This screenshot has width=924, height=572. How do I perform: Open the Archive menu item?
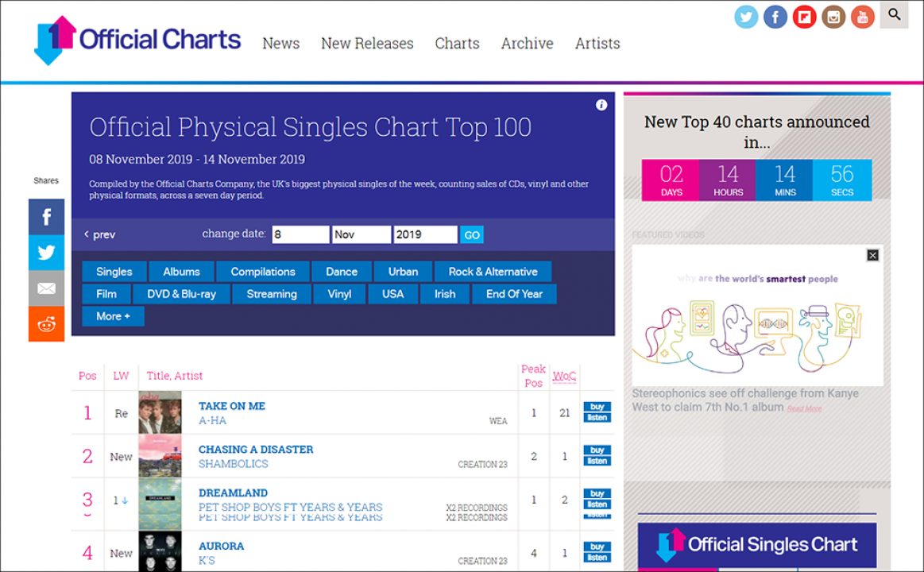pyautogui.click(x=527, y=44)
